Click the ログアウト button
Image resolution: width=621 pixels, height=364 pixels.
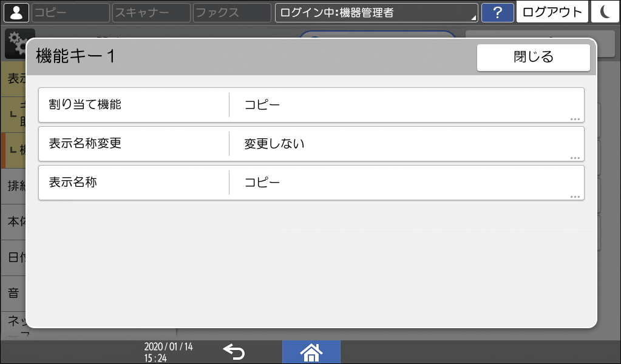pyautogui.click(x=551, y=12)
